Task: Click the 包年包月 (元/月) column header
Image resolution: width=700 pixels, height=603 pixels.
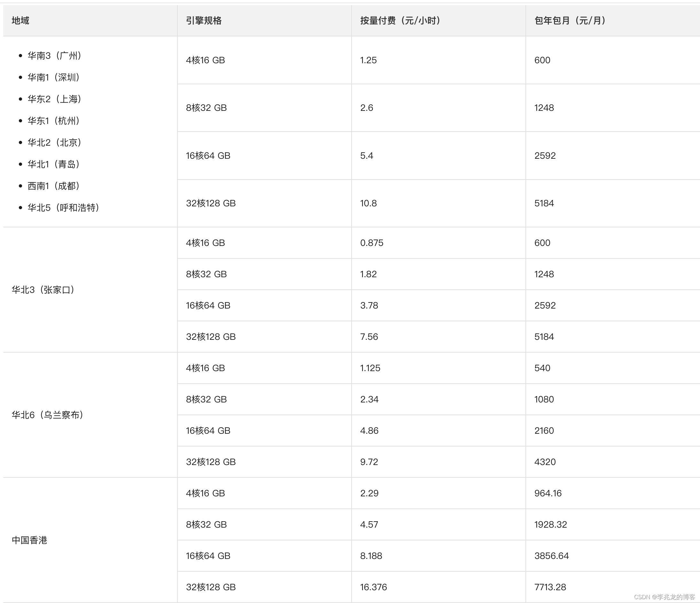Action: [570, 20]
